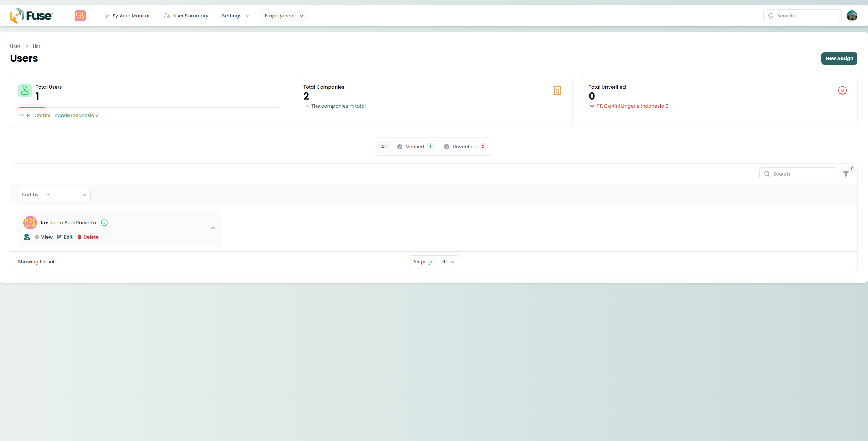The image size is (868, 441).
Task: Expand the Employment dropdown menu
Action: (284, 15)
